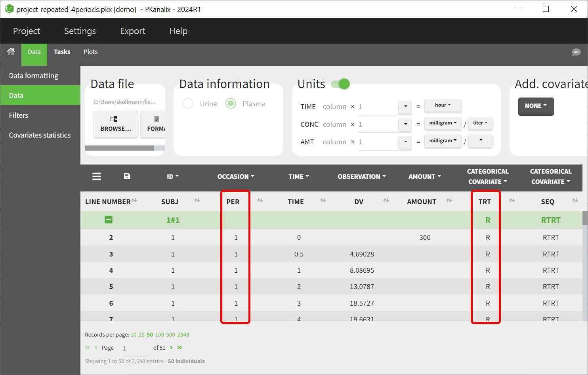Select the Plasma radio button
588x375 pixels.
231,103
